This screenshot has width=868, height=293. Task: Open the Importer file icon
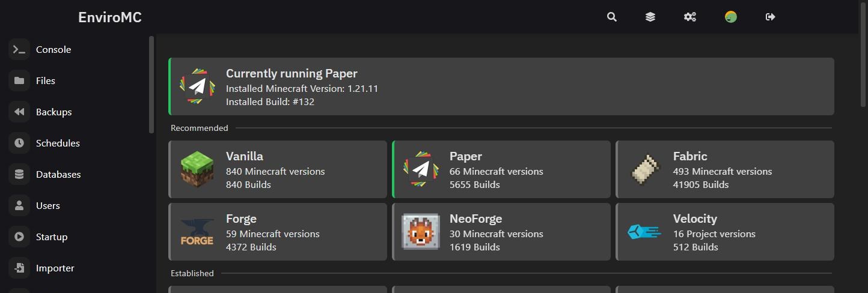19,268
